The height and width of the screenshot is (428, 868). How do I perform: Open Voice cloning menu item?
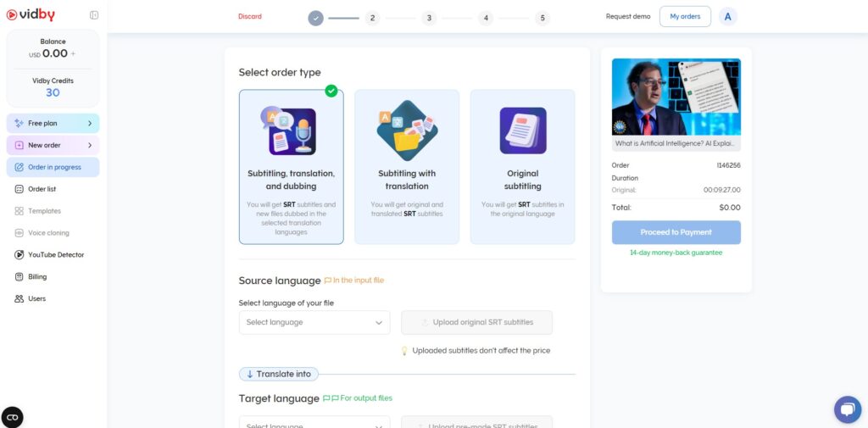click(x=53, y=233)
